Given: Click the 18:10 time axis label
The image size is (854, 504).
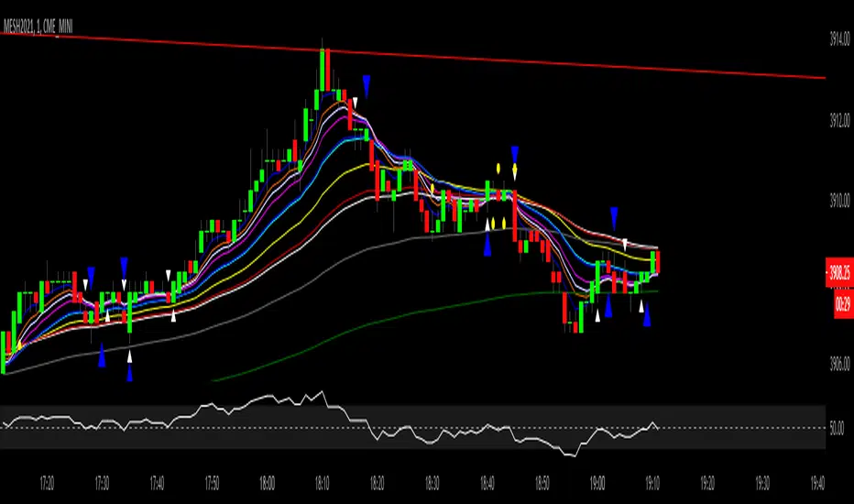Looking at the screenshot, I should click(x=322, y=483).
